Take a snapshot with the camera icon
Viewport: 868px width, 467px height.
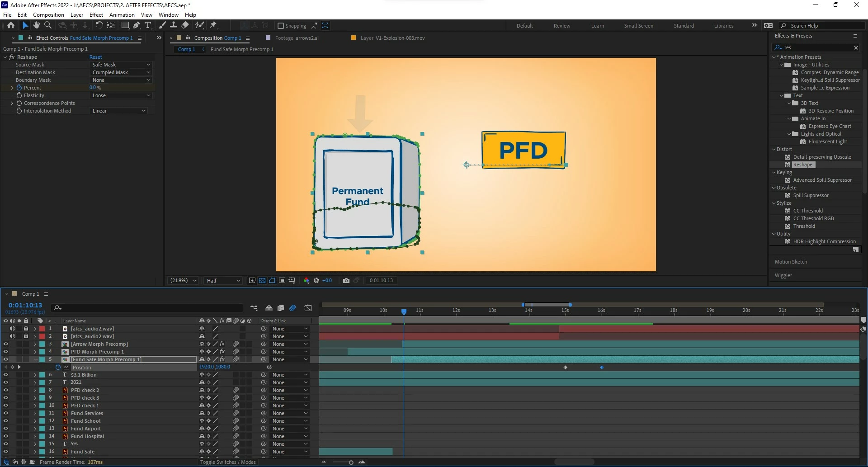tap(346, 281)
